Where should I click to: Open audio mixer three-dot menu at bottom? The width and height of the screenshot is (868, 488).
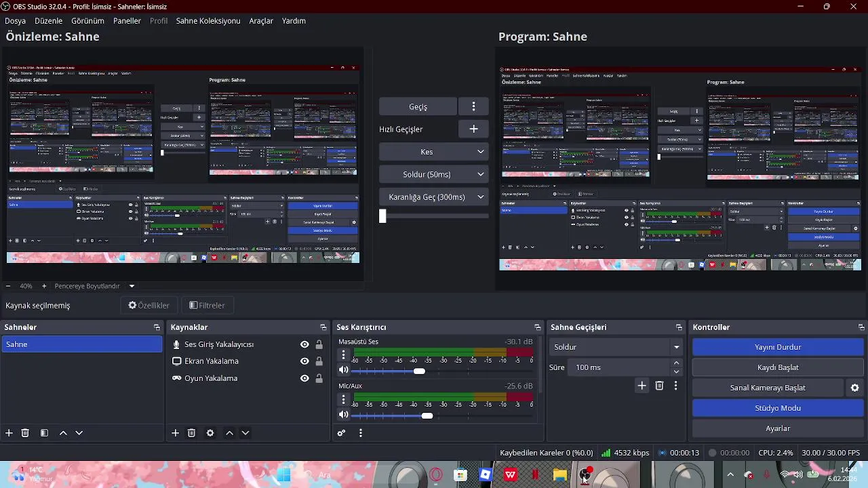pyautogui.click(x=361, y=433)
